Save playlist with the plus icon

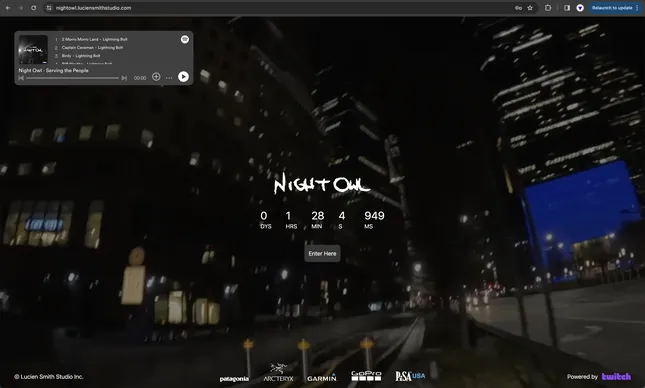(x=156, y=77)
